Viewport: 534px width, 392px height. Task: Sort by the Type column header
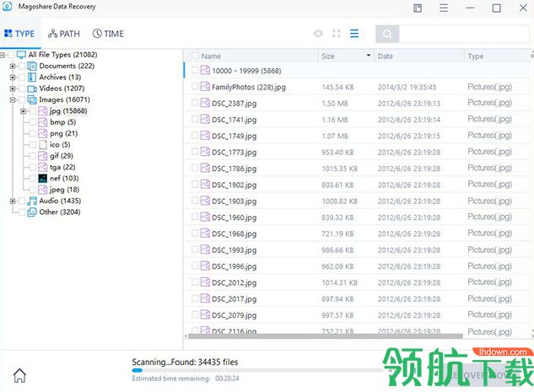(x=476, y=56)
